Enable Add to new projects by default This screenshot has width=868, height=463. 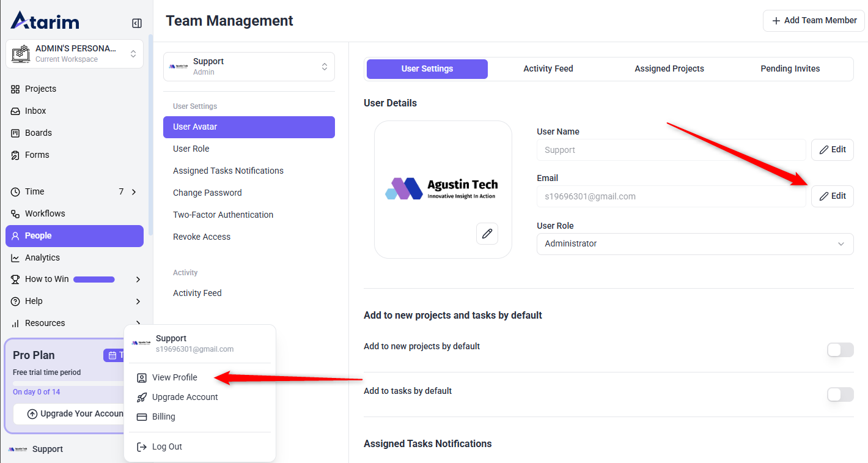(x=839, y=350)
